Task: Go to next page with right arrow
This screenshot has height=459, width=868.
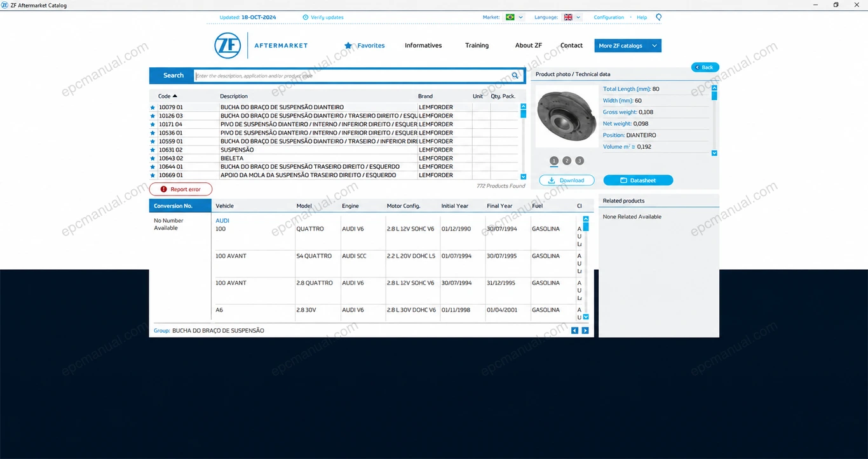Action: point(585,331)
